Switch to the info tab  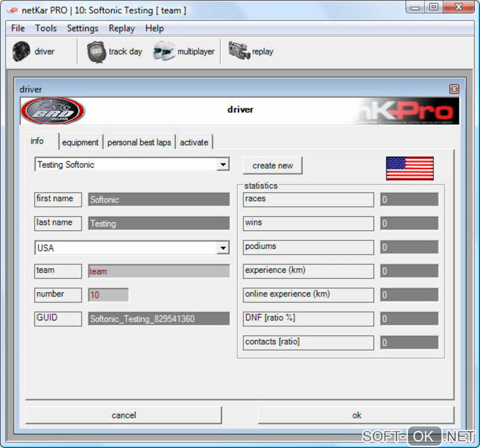click(42, 141)
